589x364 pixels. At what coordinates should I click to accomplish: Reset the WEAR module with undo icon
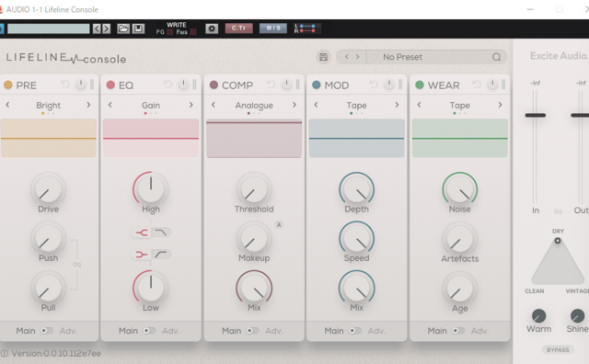[477, 85]
